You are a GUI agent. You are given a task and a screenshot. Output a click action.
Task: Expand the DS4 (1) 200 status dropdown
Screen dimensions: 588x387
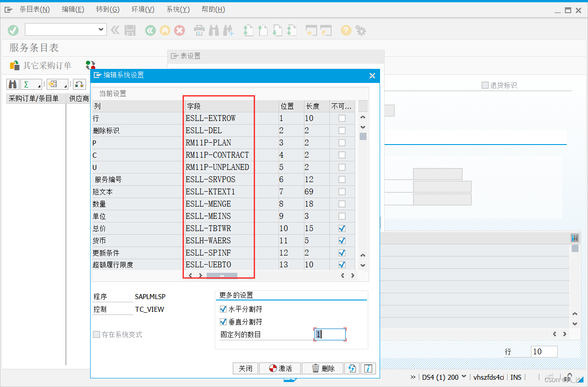pyautogui.click(x=464, y=377)
